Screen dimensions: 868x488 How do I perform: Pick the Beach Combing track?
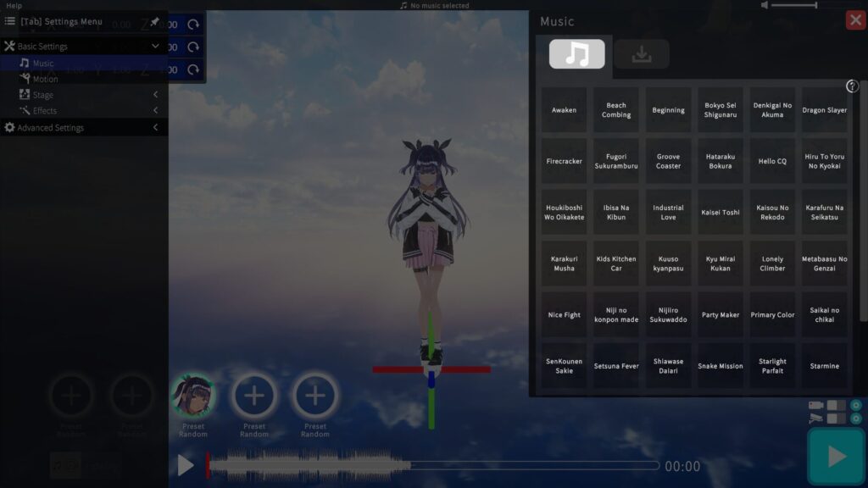coord(616,109)
